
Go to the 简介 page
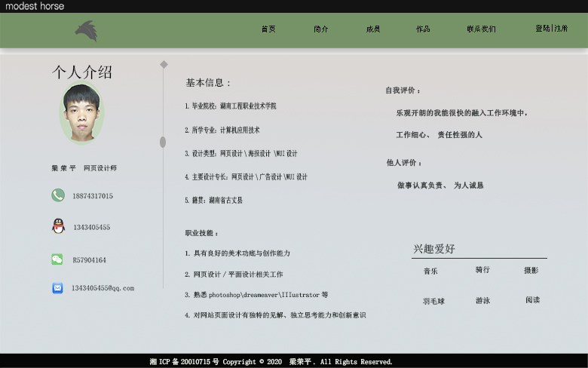click(x=321, y=29)
